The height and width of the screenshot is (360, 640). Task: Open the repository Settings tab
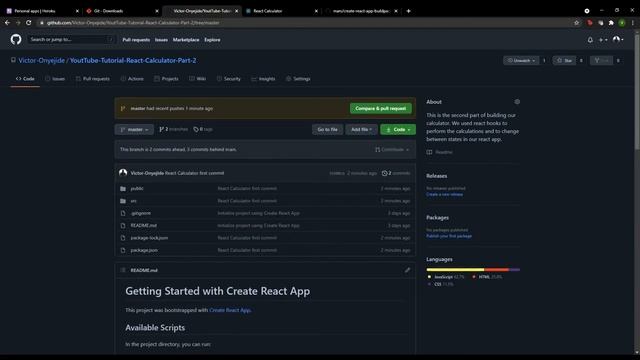pyautogui.click(x=298, y=78)
